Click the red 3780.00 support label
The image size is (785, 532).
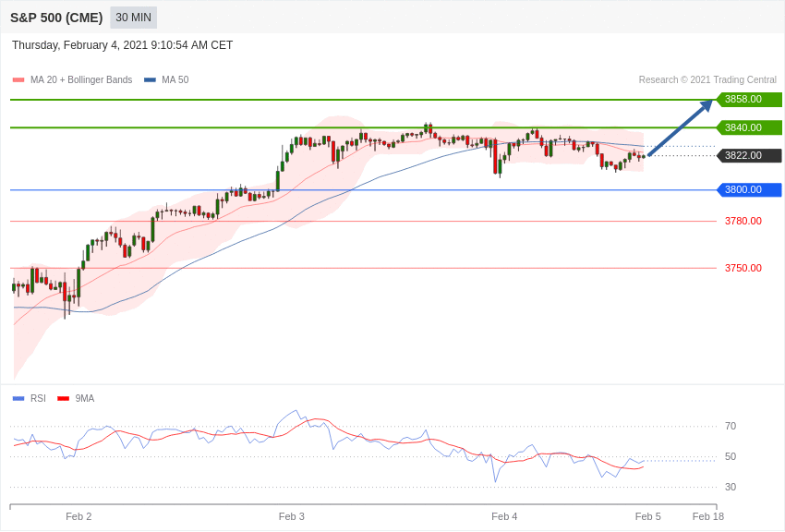click(x=743, y=222)
